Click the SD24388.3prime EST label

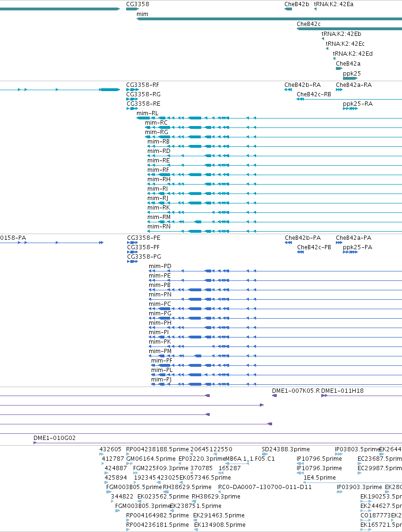[x=285, y=449]
